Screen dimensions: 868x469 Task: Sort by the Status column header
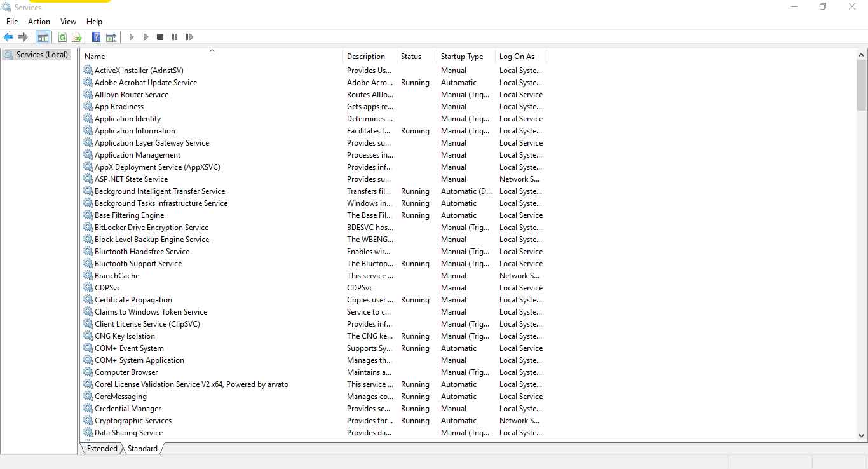click(417, 57)
